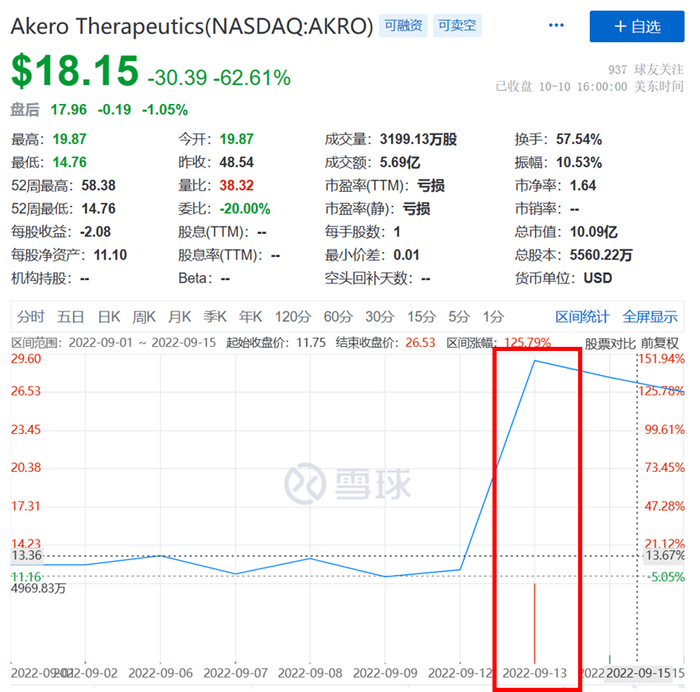Click the 结束收盘价 value 26.53
This screenshot has height=692, width=700.
420,343
